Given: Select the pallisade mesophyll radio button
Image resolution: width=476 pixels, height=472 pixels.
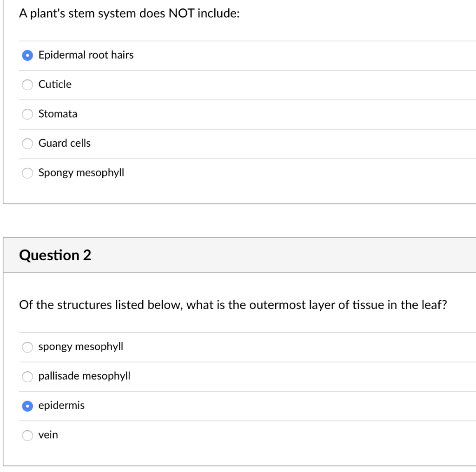Looking at the screenshot, I should click(27, 376).
